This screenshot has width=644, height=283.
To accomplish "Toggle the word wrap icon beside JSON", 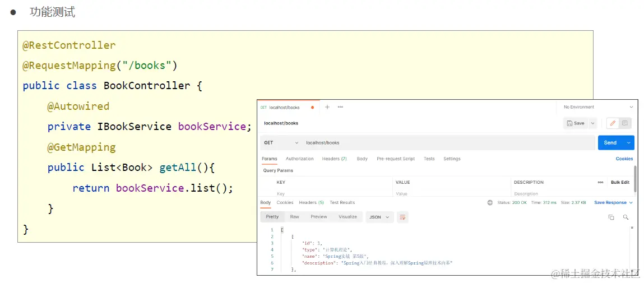I will point(402,217).
